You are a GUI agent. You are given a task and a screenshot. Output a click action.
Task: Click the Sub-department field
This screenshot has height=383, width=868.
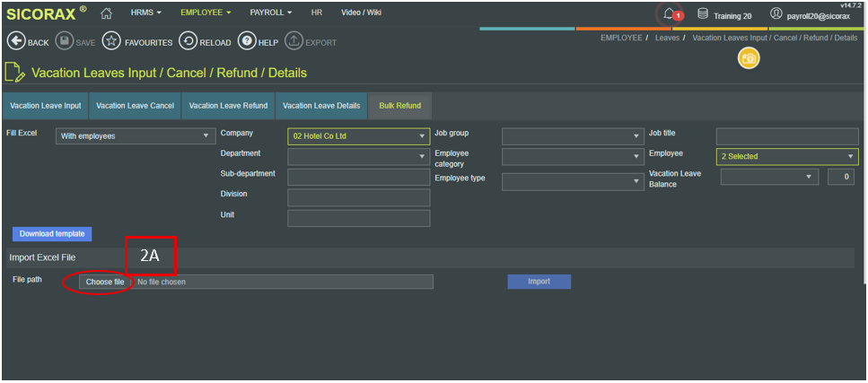pyautogui.click(x=359, y=177)
